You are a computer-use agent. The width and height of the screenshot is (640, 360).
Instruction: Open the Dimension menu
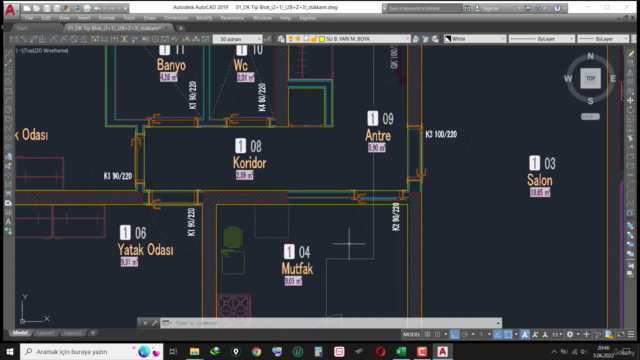[176, 18]
